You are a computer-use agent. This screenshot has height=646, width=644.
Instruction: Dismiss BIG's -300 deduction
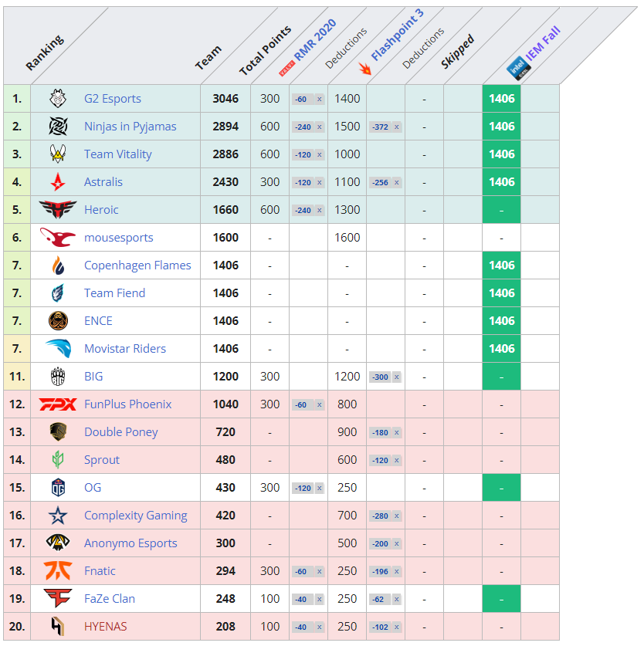[397, 377]
